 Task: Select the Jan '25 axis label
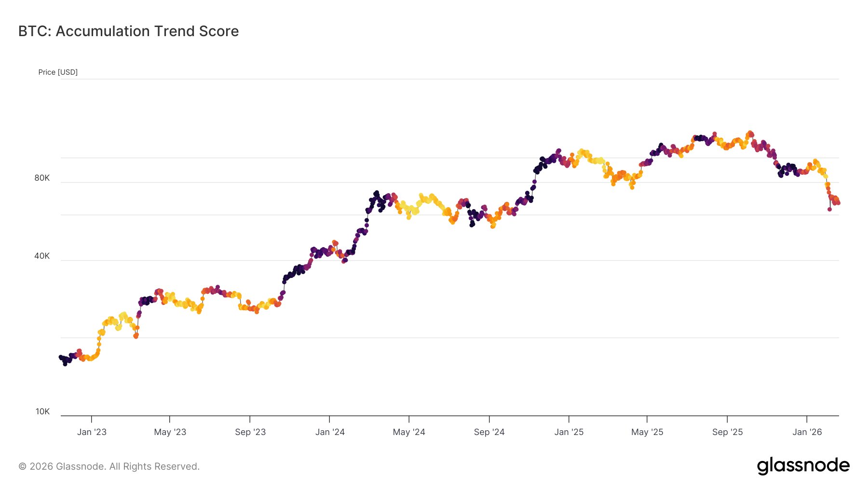pyautogui.click(x=569, y=432)
